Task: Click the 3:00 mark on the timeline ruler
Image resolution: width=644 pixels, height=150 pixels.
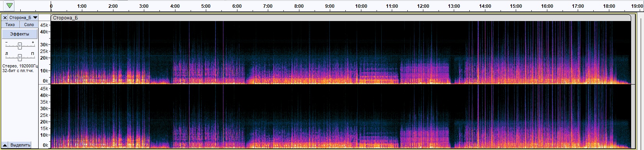Action: (144, 6)
